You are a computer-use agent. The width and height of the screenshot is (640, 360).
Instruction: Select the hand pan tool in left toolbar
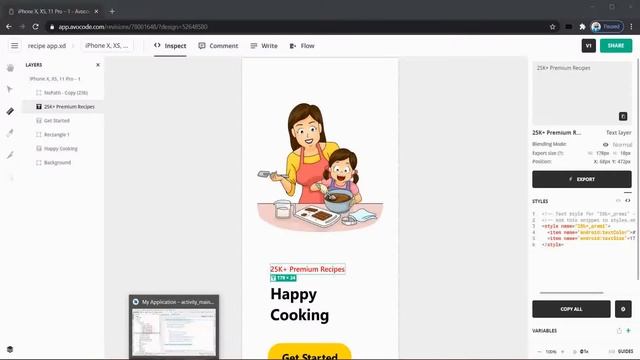pyautogui.click(x=11, y=68)
